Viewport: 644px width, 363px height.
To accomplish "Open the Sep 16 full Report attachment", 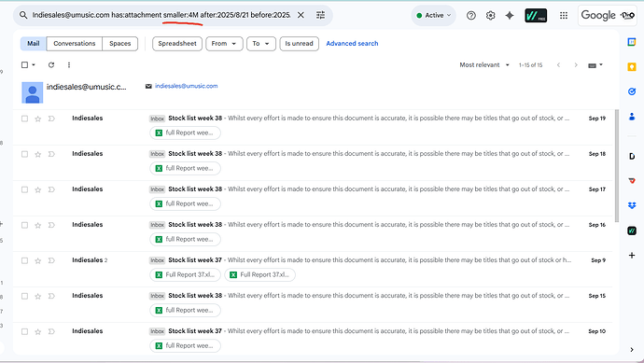I will [x=185, y=240].
